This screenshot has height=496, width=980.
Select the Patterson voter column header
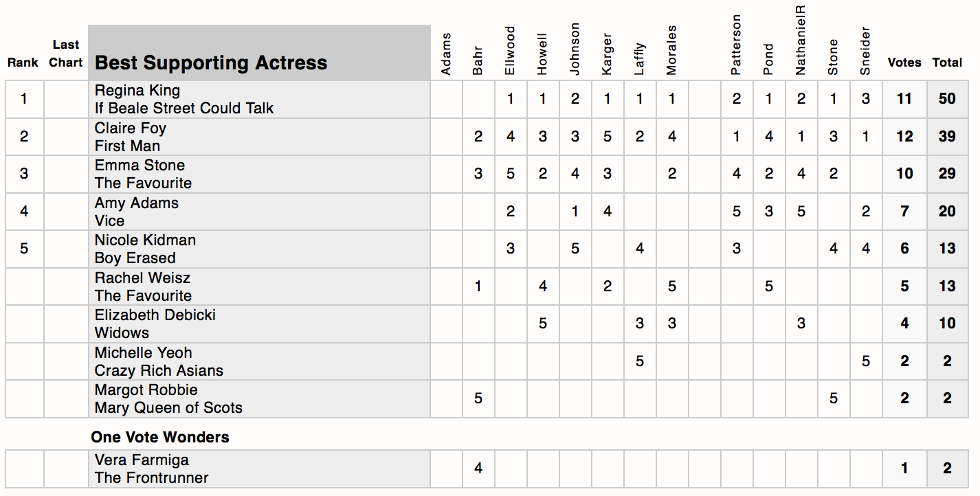coord(736,45)
